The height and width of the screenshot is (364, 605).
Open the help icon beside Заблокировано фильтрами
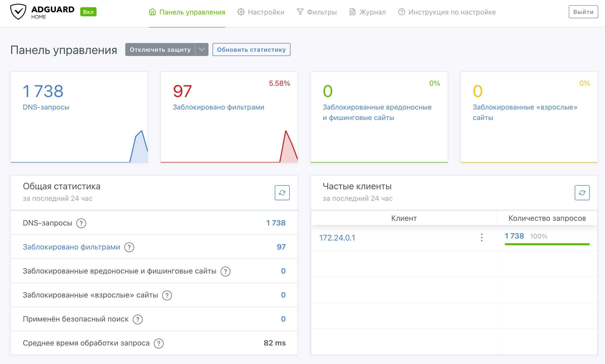pos(129,247)
